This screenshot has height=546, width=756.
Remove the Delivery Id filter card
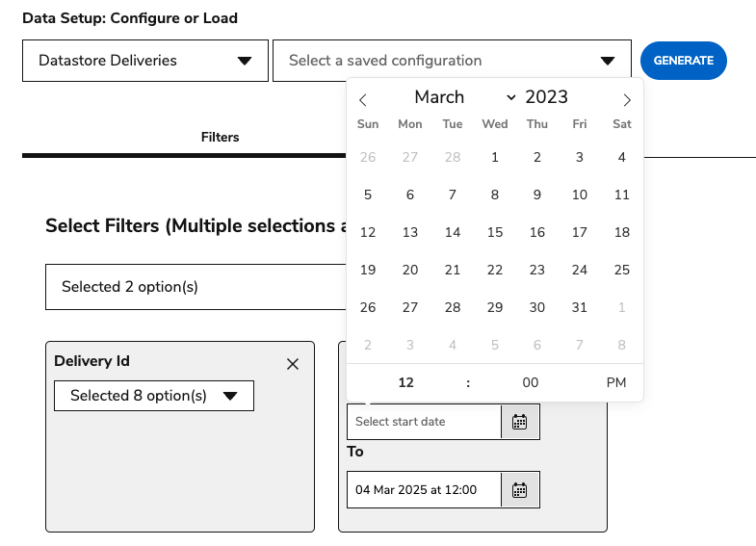click(293, 364)
